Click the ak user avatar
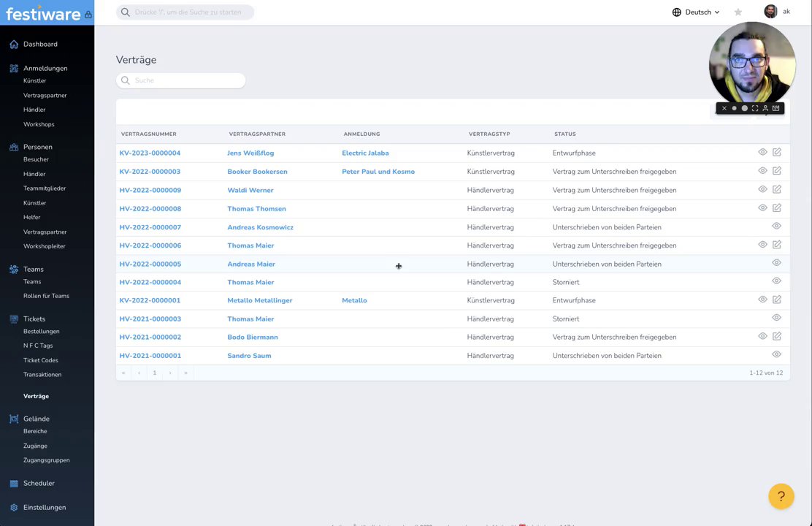 770,12
